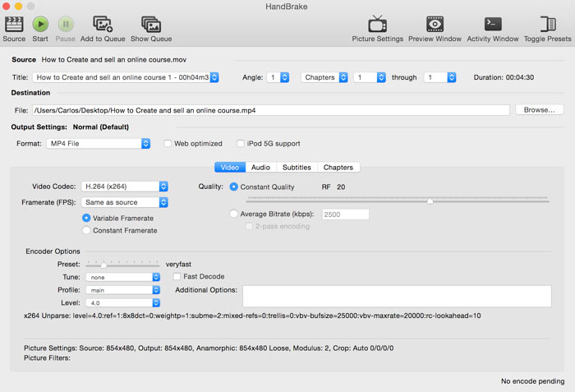Viewport: 575px width, 392px height.
Task: Click the encoder Preset slider
Action: (x=122, y=265)
